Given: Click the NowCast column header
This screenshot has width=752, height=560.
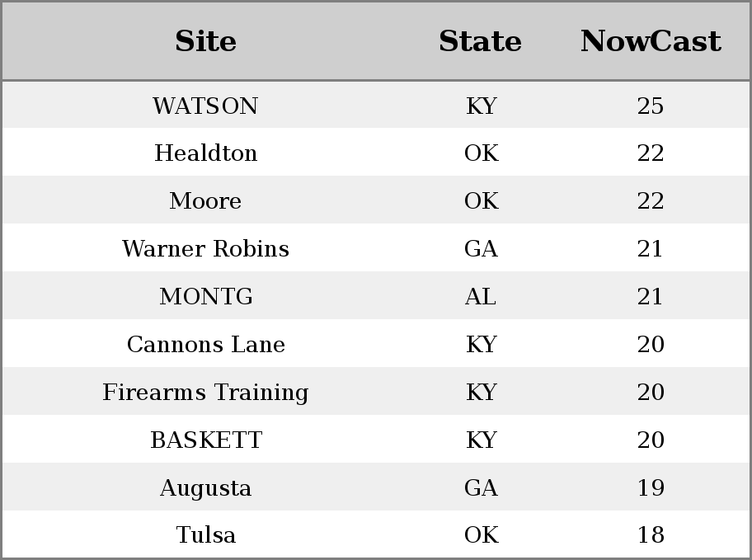Looking at the screenshot, I should (x=651, y=41).
